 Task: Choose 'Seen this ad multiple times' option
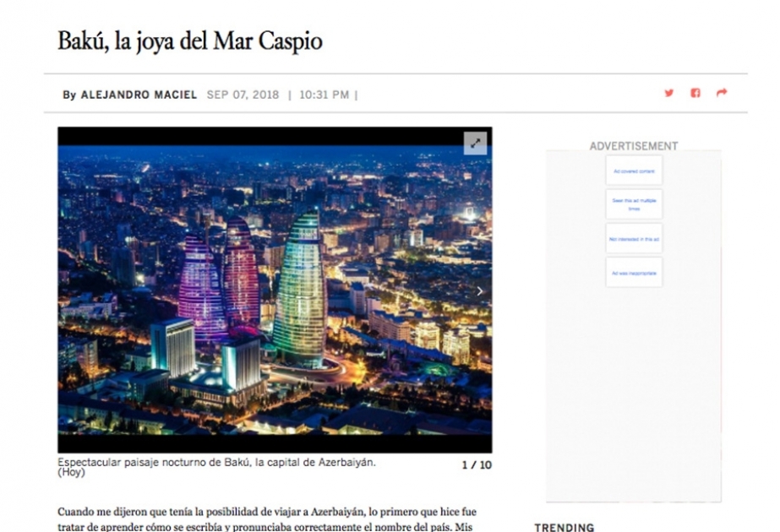634,204
